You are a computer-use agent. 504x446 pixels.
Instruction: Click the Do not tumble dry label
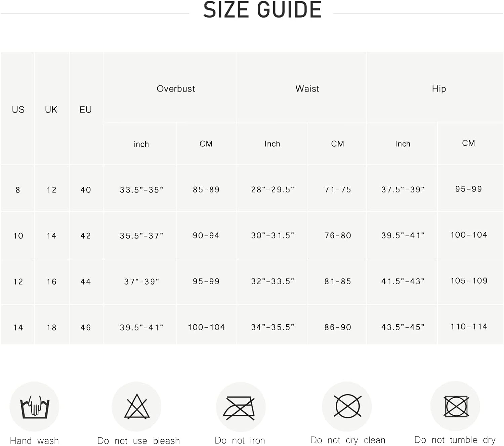[455, 440]
